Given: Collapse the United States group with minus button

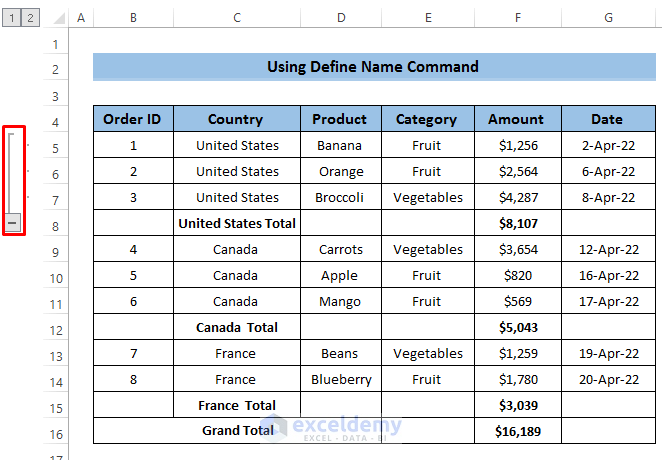Looking at the screenshot, I should (x=12, y=223).
